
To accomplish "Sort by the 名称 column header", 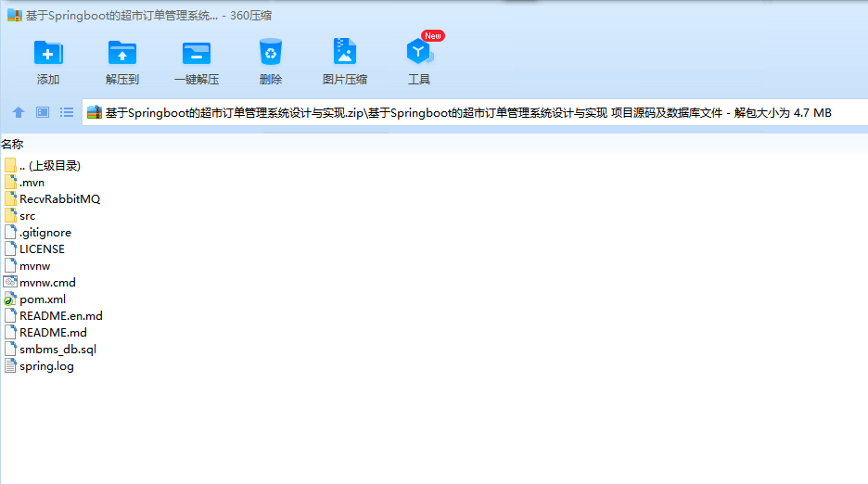I will pyautogui.click(x=12, y=144).
